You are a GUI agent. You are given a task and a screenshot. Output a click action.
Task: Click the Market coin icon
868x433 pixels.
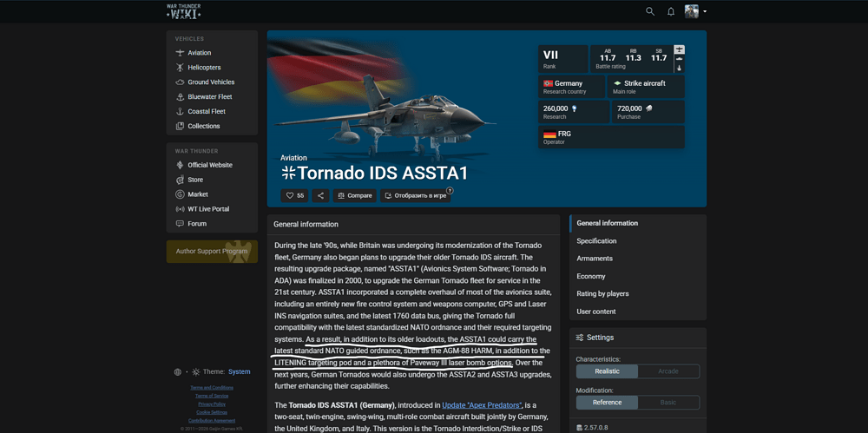pos(180,194)
